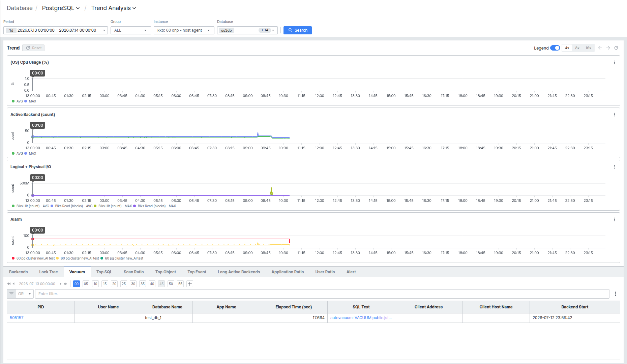Open Alarm chart three-dot menu
The height and width of the screenshot is (364, 627).
point(615,219)
